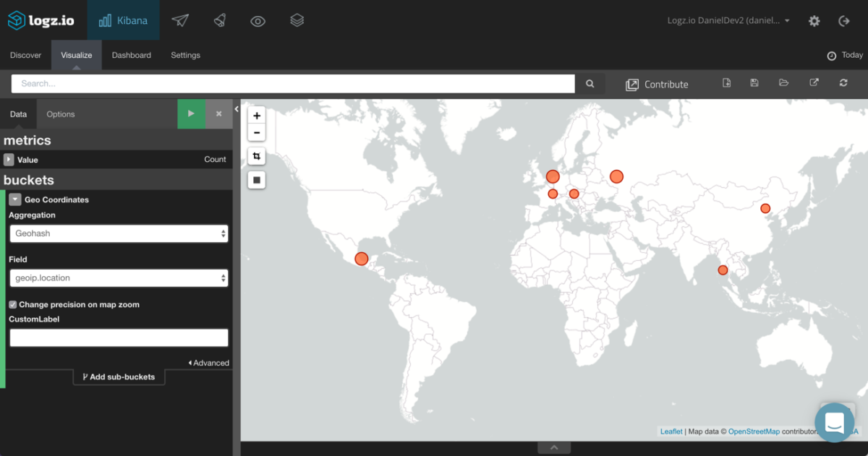Switch to the Dashboard tab
Screen dimensions: 868x456
(131, 55)
